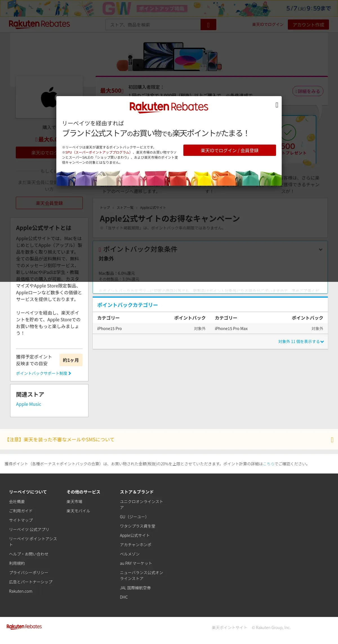Screen dimensions: 338x644
Task: Open footer リーベイツ ポイントアシスト link
Action: tap(33, 542)
